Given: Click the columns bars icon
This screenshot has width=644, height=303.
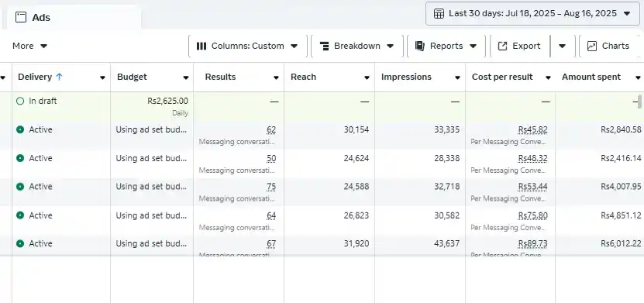Looking at the screenshot, I should 201,46.
